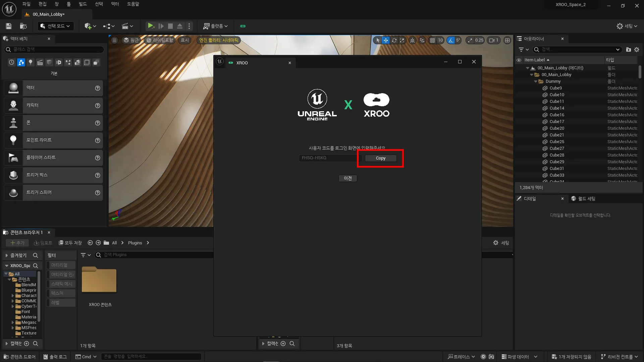
Task: Click the Copy button for user code
Action: pos(380,158)
